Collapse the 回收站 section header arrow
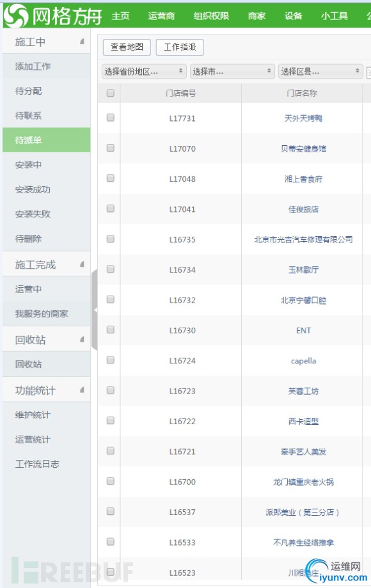The width and height of the screenshot is (371, 588). [82, 339]
